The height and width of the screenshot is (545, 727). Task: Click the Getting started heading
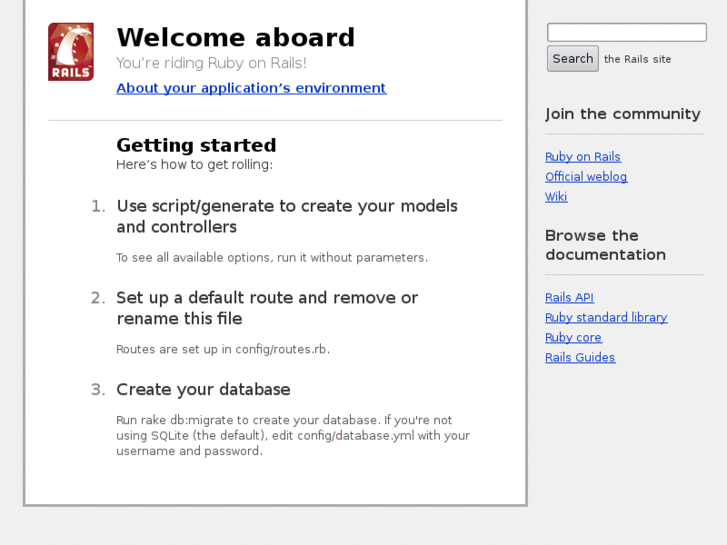[x=196, y=145]
